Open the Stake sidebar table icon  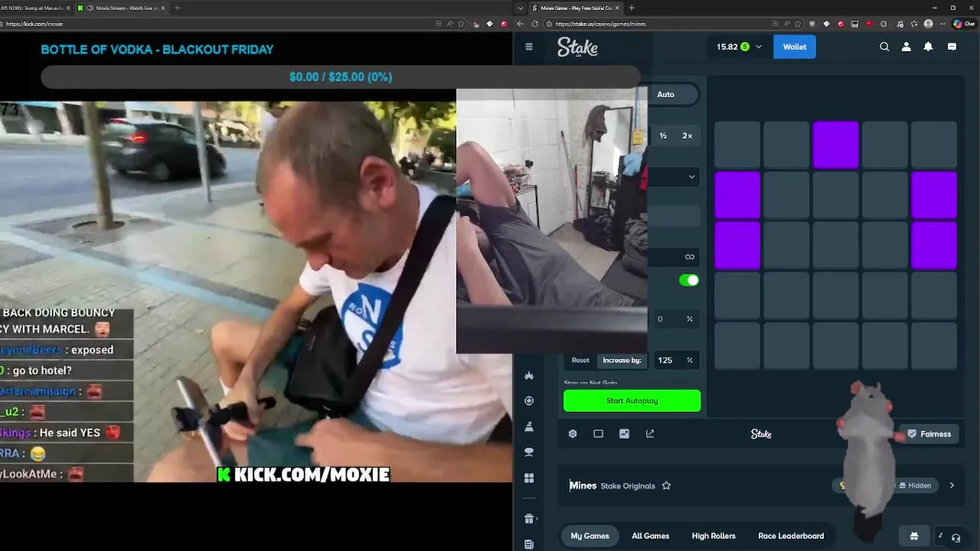(528, 452)
